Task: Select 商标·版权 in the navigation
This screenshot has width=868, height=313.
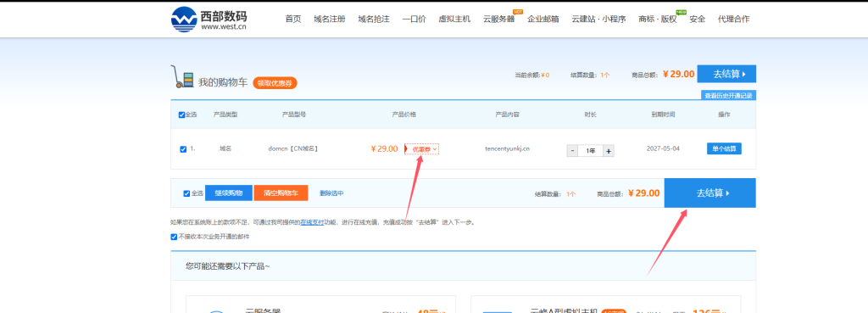Action: (x=658, y=19)
